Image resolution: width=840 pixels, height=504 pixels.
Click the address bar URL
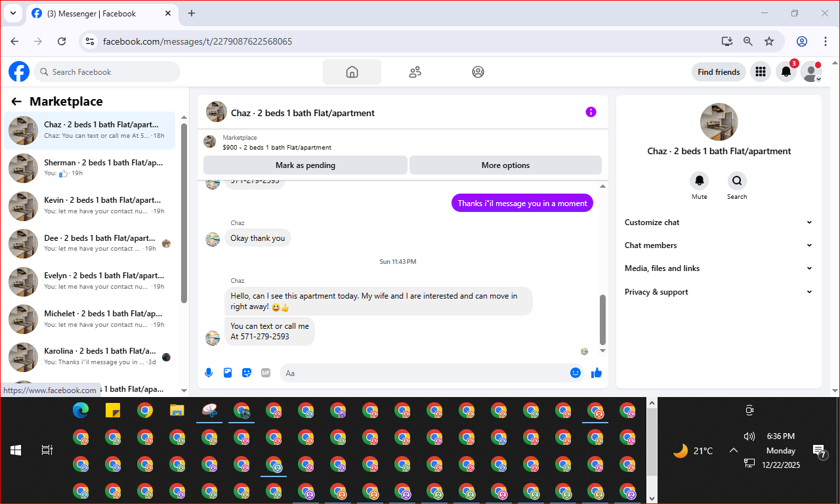(198, 41)
